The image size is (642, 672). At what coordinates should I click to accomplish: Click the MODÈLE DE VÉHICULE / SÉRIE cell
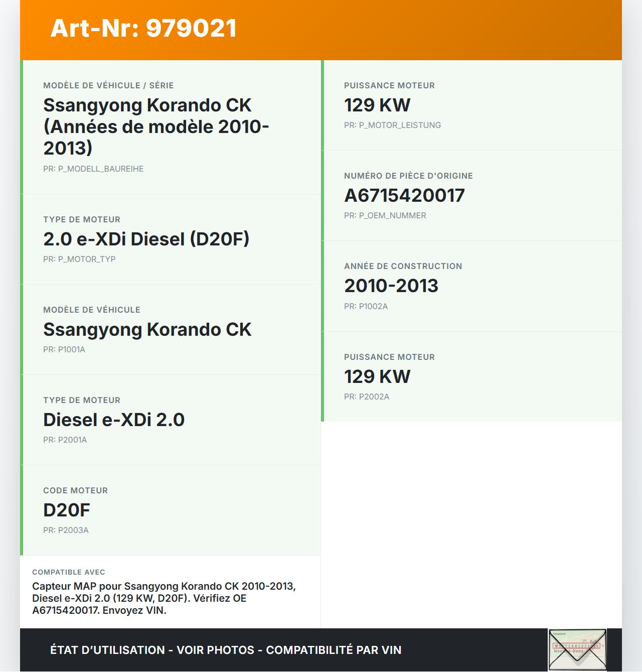108,85
